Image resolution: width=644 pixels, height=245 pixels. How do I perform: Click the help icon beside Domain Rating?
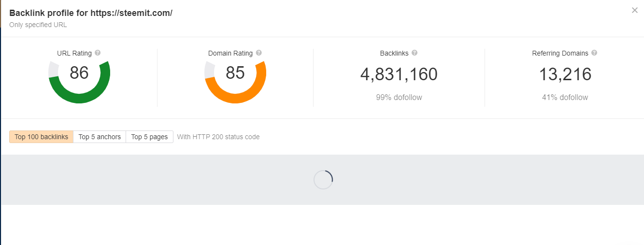point(259,53)
